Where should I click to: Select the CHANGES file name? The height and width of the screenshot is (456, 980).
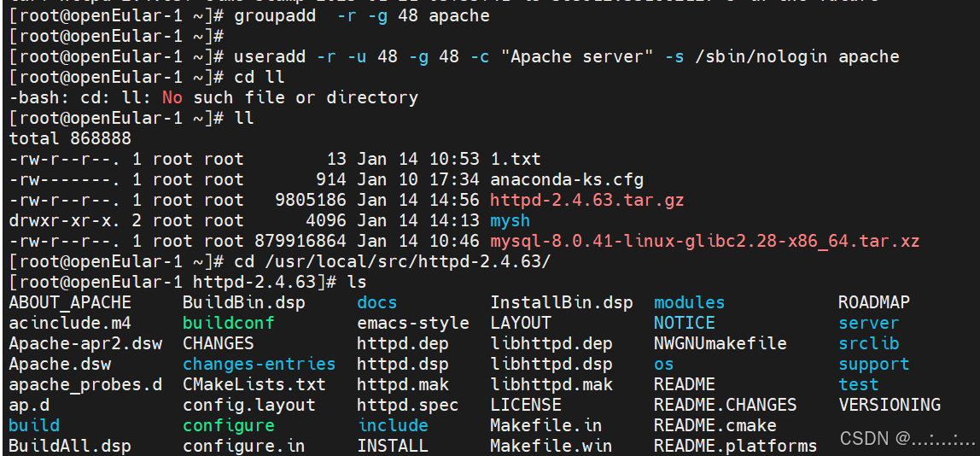(219, 343)
